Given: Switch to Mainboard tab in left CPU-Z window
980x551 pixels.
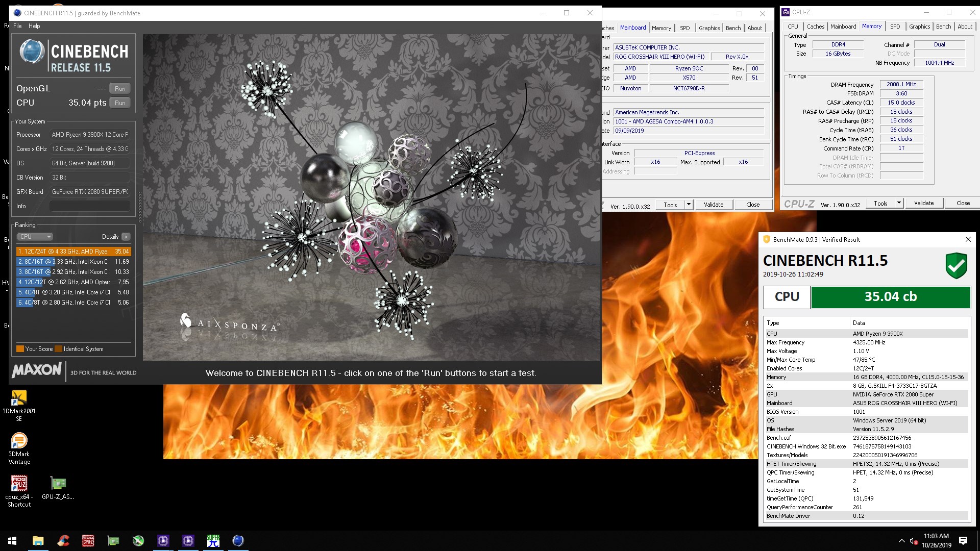Looking at the screenshot, I should point(633,28).
